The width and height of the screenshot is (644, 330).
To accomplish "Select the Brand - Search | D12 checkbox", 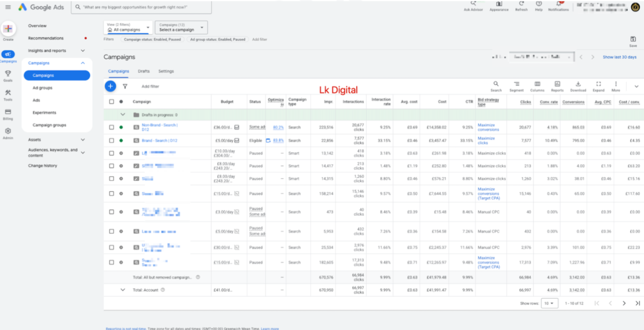I will point(112,141).
